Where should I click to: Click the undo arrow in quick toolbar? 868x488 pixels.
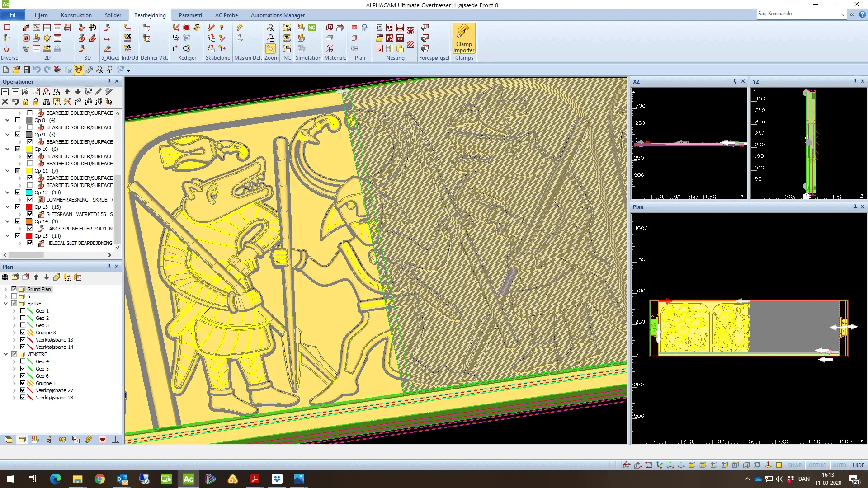(37, 70)
